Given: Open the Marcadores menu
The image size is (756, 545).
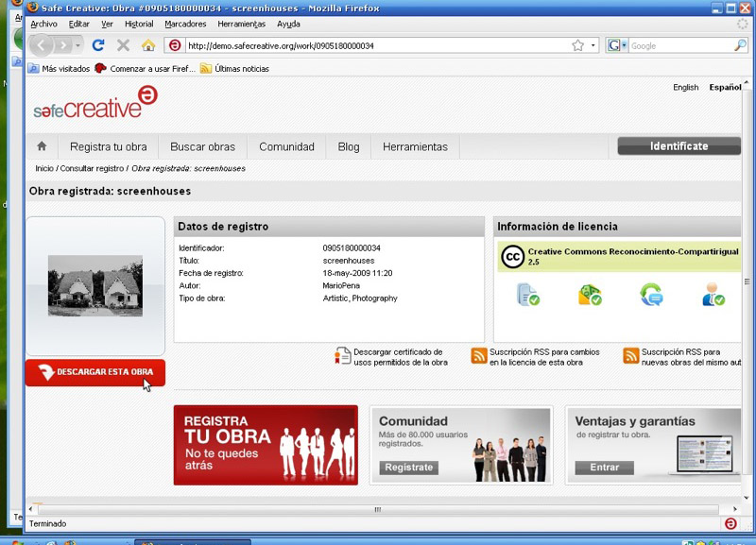Looking at the screenshot, I should point(185,24).
